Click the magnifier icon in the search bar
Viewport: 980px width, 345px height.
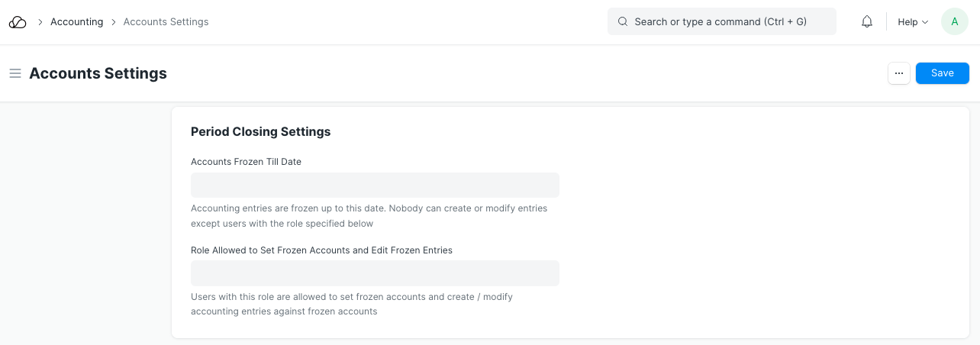(623, 22)
